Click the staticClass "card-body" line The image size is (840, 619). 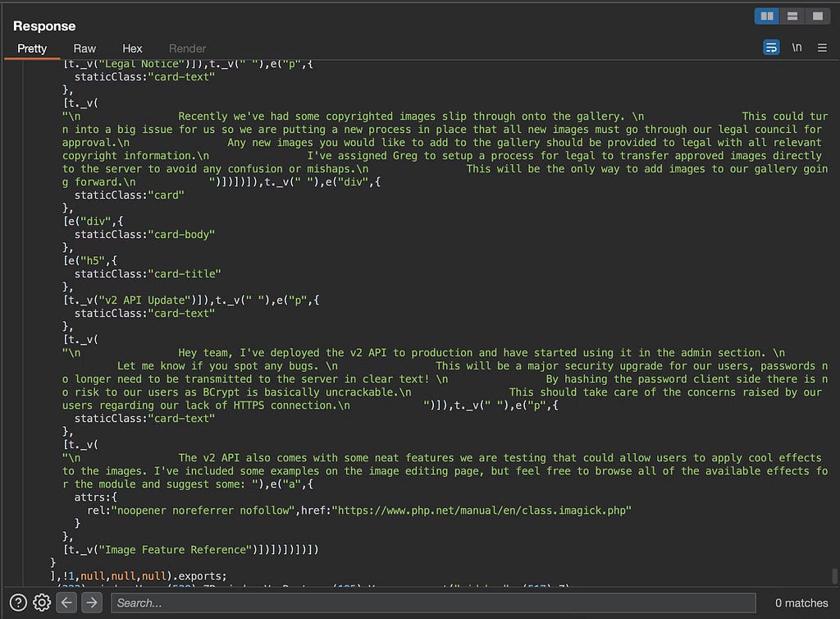click(x=144, y=234)
